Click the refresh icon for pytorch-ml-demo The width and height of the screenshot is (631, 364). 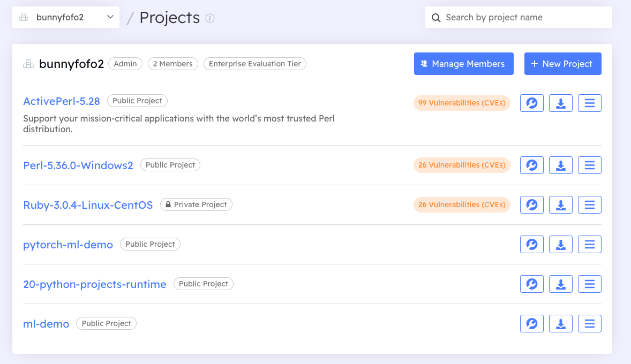(x=531, y=244)
